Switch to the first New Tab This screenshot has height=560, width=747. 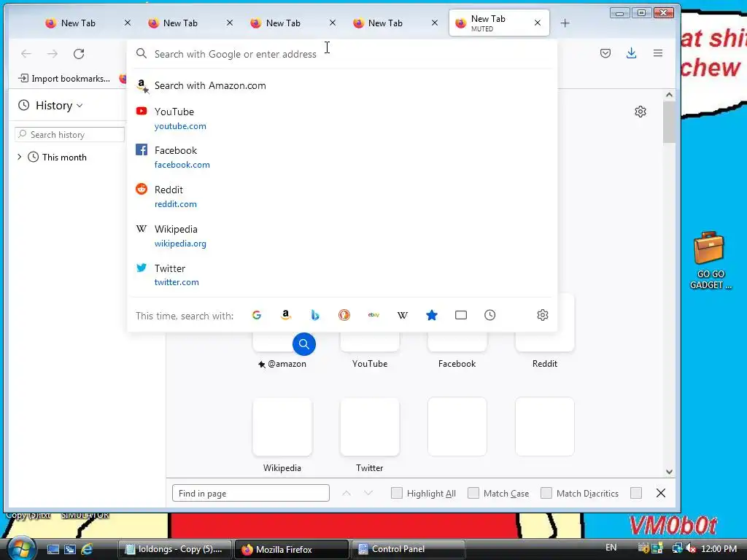pyautogui.click(x=77, y=23)
